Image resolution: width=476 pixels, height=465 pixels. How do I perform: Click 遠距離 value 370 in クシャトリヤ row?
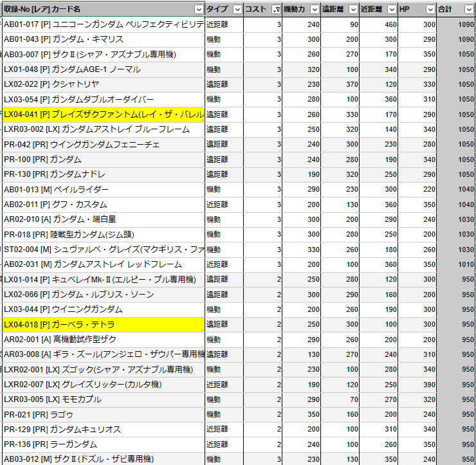click(x=340, y=84)
